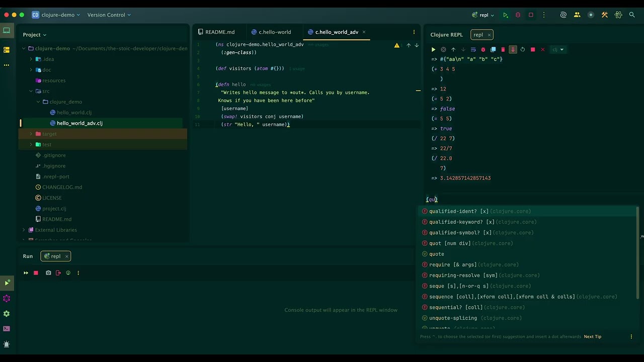
Task: Reload using the circular arrow REPL icon
Action: click(522, 49)
